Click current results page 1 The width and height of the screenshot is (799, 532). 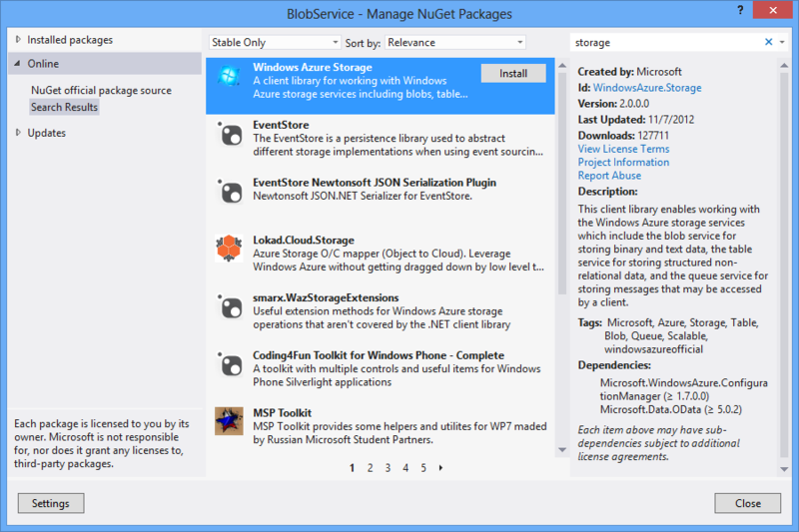point(353,468)
